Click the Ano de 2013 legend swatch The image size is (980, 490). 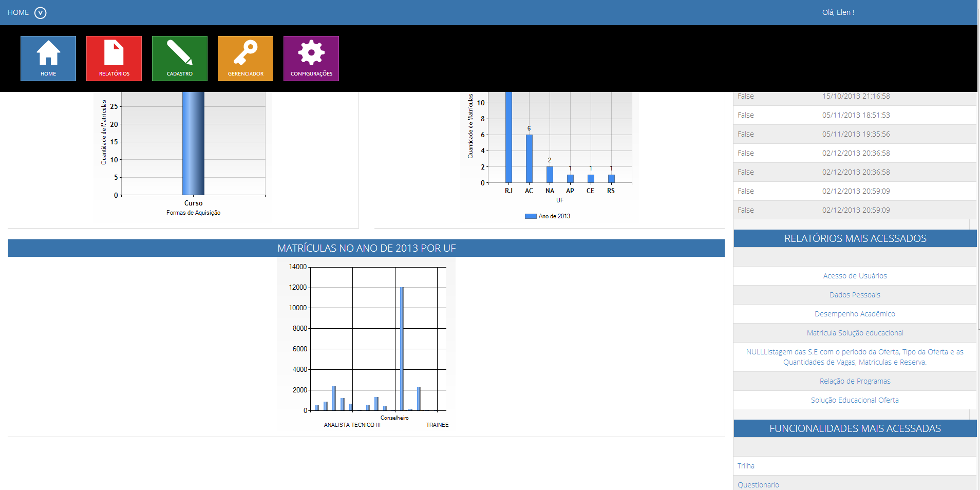(531, 216)
